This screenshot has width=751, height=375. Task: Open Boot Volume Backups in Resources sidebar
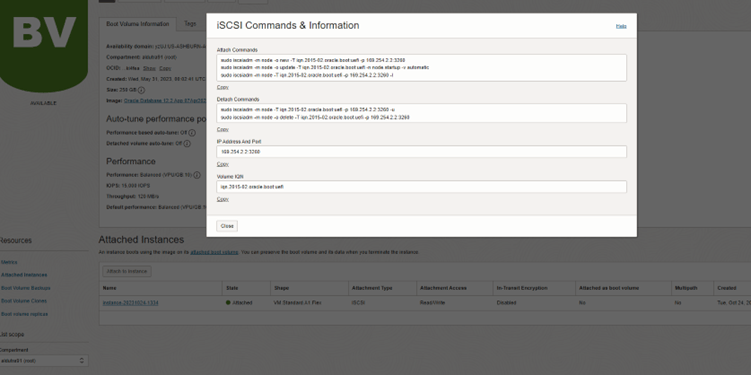tap(25, 288)
